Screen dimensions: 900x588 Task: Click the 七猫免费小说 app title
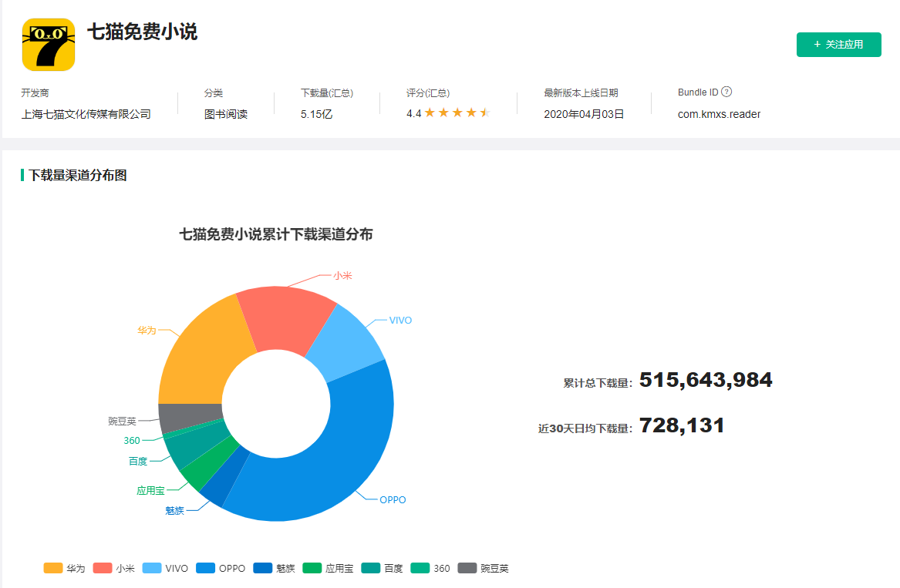coord(143,32)
